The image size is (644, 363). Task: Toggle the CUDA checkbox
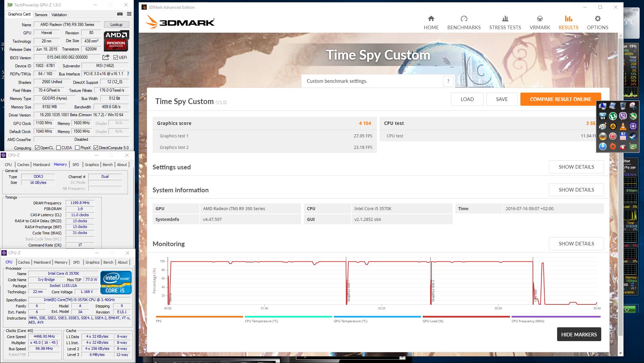(59, 147)
